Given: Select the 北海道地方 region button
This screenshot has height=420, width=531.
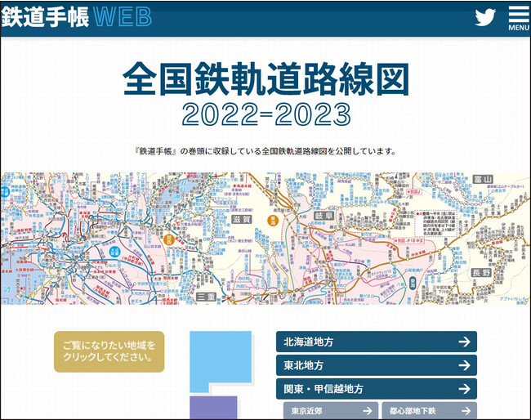Looking at the screenshot, I should point(377,342).
